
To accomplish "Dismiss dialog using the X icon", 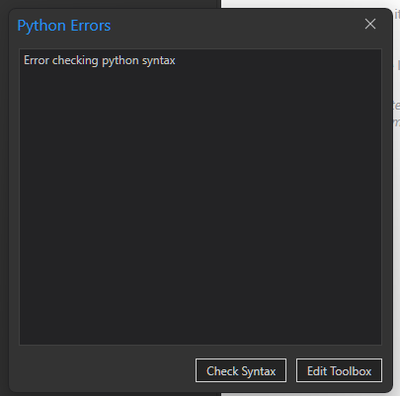I will (370, 24).
